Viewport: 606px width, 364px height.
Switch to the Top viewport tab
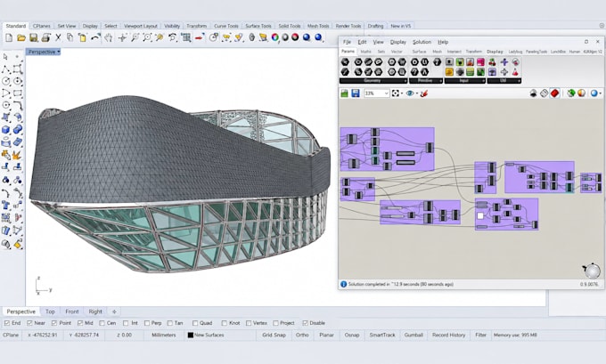(50, 311)
